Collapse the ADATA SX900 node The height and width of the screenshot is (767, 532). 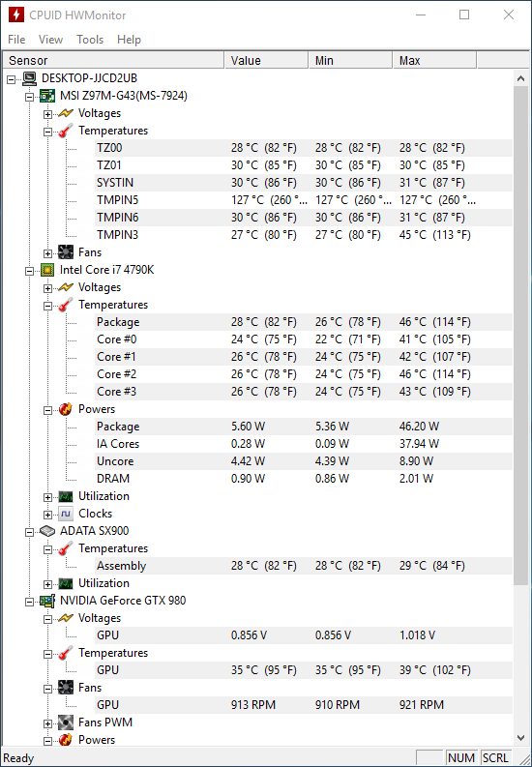tap(30, 532)
